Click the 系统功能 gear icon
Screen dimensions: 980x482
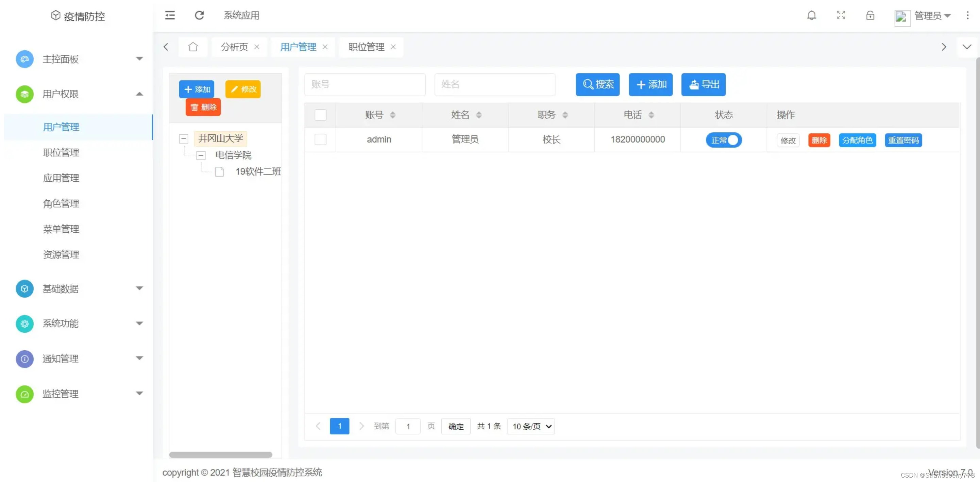[24, 324]
